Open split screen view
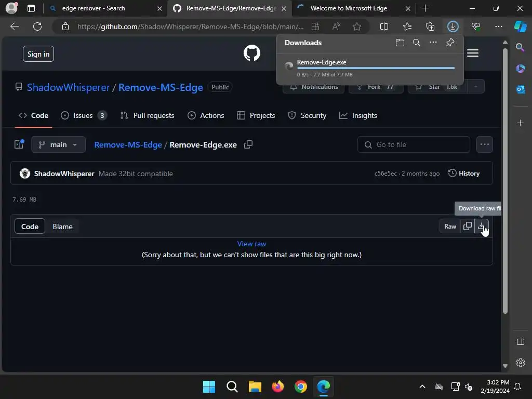The width and height of the screenshot is (532, 399). coord(384,26)
